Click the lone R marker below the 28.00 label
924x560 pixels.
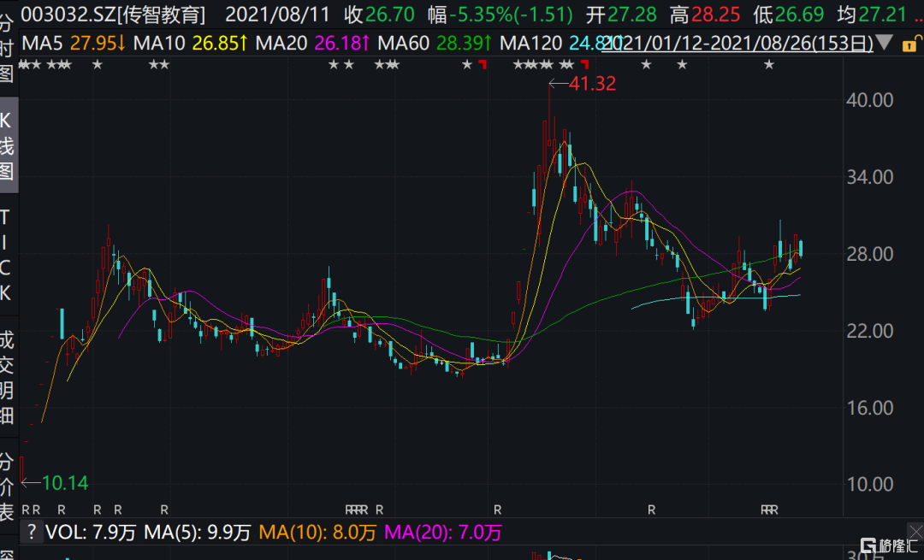[651, 510]
